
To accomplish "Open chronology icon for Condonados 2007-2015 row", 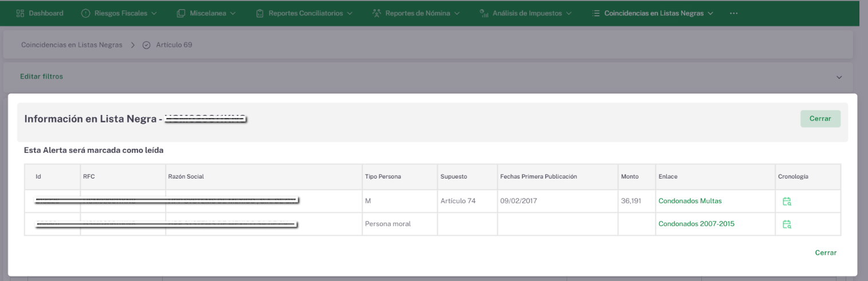I will coord(787,224).
